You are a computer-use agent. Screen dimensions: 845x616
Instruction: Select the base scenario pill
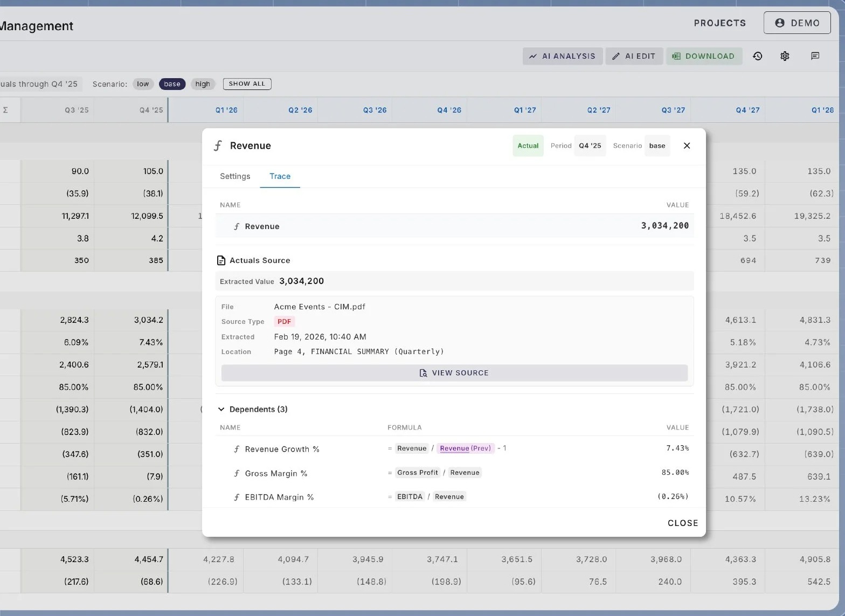point(172,84)
